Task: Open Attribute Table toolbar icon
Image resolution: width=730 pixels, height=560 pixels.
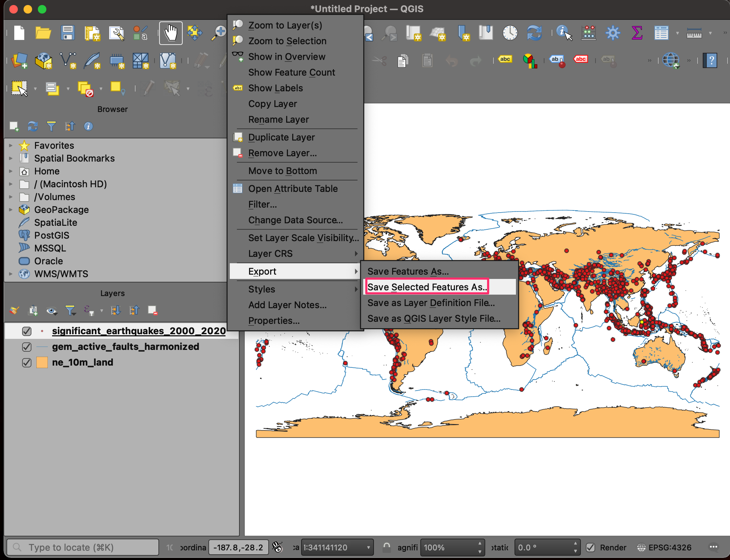Action: [661, 33]
